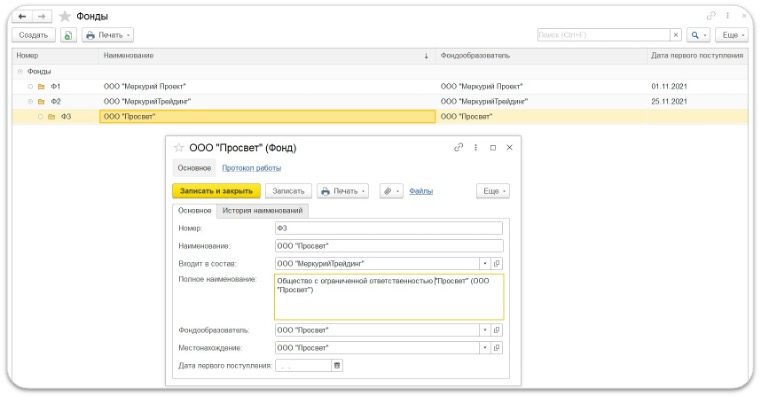Viewport: 760px width, 397px height.
Task: Star the ООО "Просвет" (Фонд) form
Action: point(179,147)
